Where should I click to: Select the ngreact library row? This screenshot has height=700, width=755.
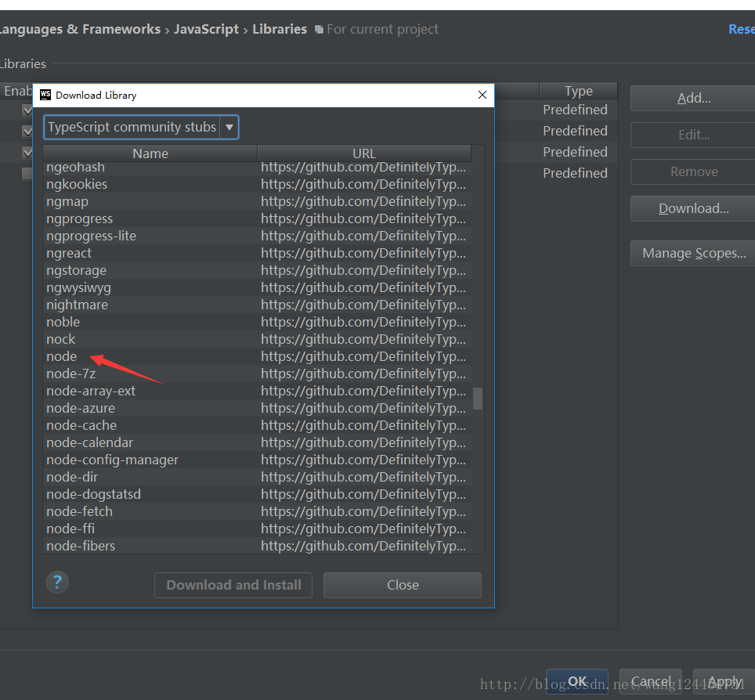[x=257, y=253]
